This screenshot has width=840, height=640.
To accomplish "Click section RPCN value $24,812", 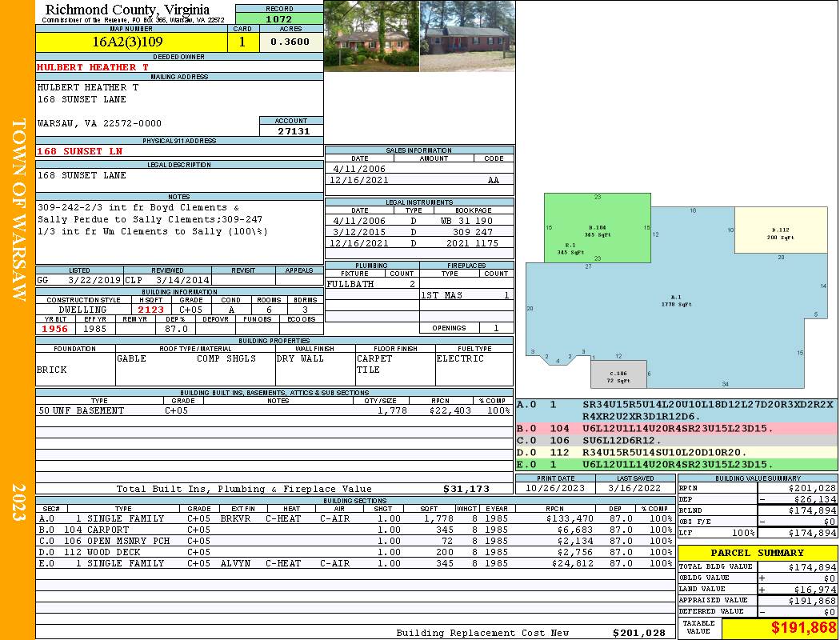I will 573,563.
